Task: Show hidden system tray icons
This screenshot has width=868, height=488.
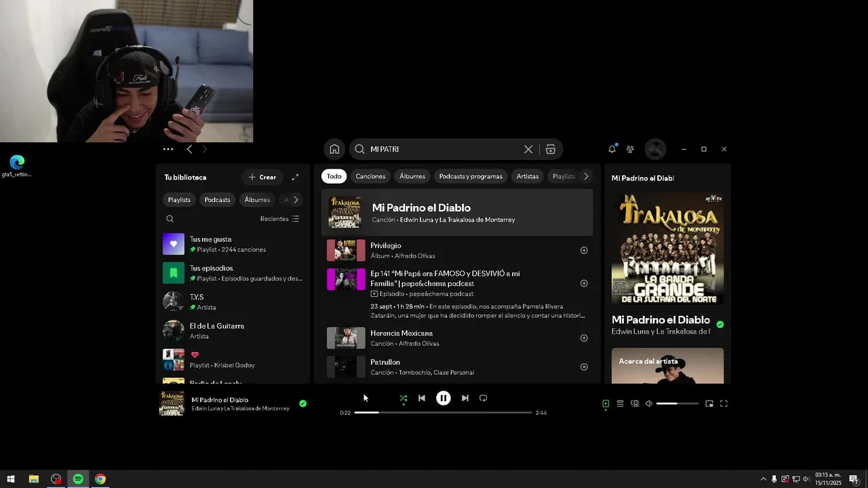Action: 763,479
